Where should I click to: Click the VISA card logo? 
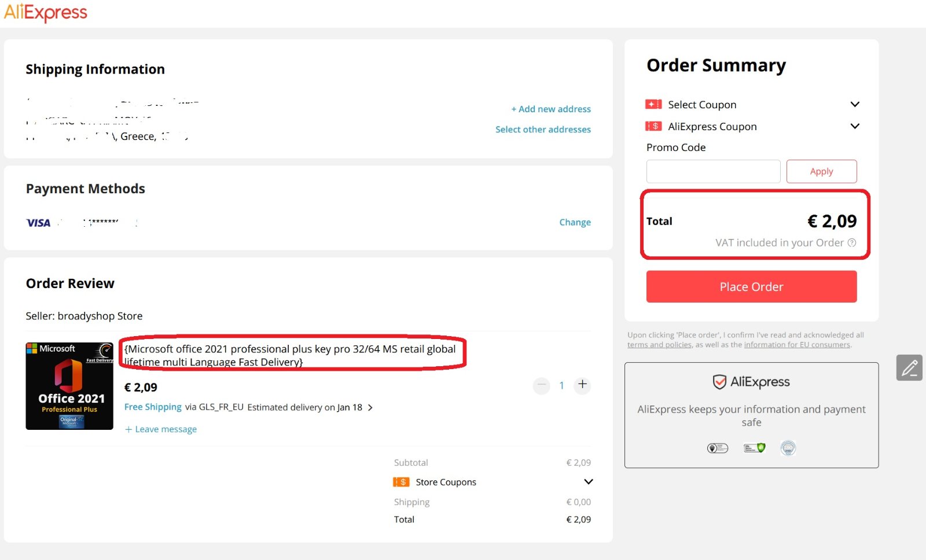38,223
